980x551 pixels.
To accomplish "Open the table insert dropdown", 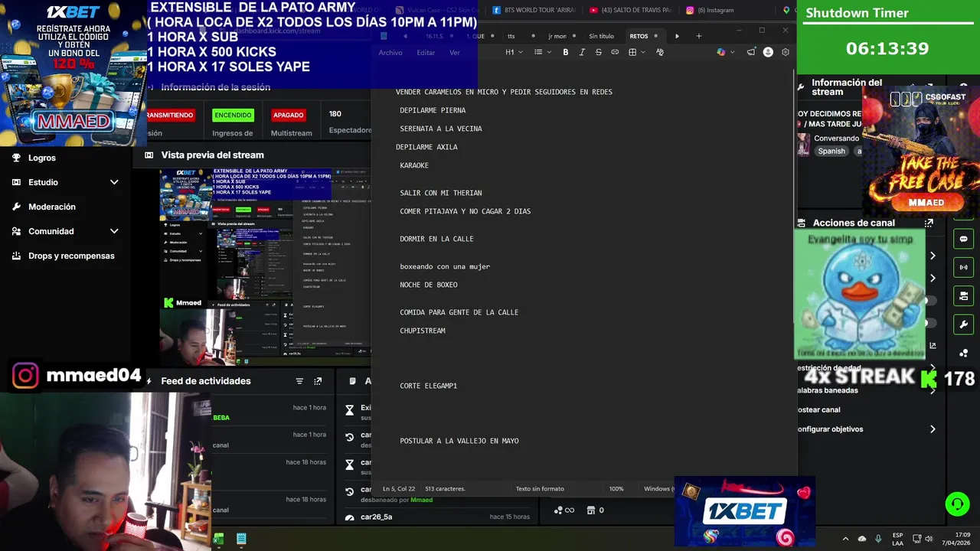I will (637, 52).
